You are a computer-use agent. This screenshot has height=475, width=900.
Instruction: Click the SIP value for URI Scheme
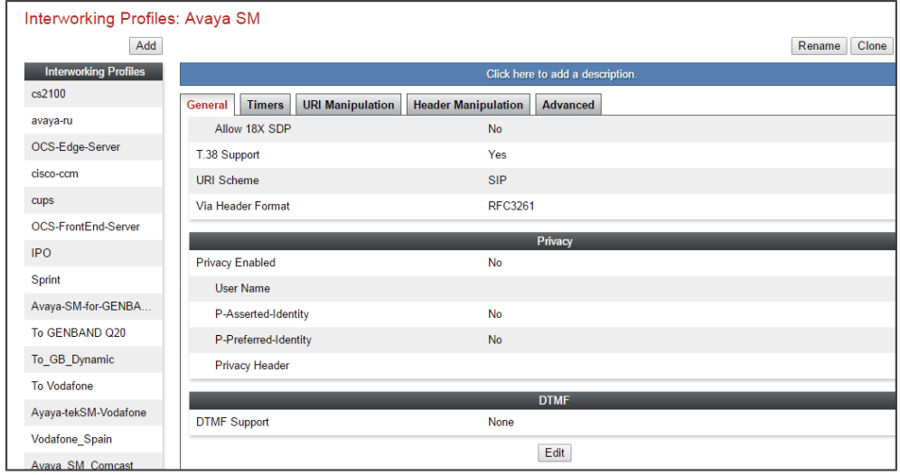(497, 180)
